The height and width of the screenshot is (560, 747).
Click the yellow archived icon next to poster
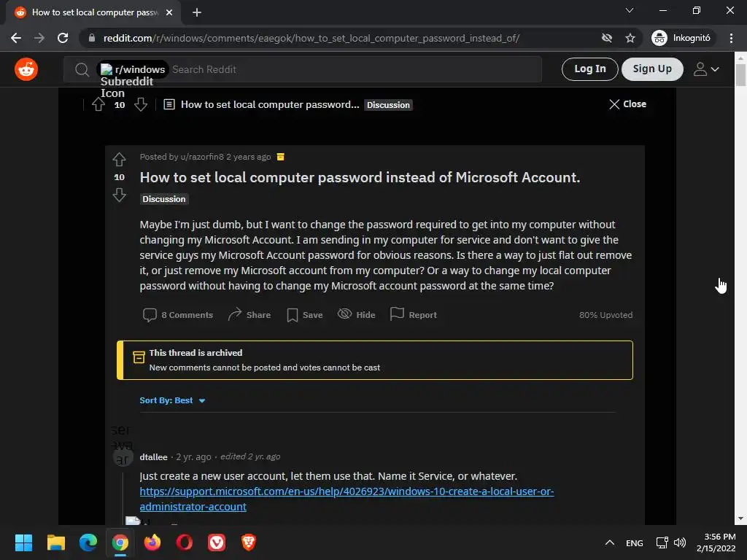click(x=281, y=157)
